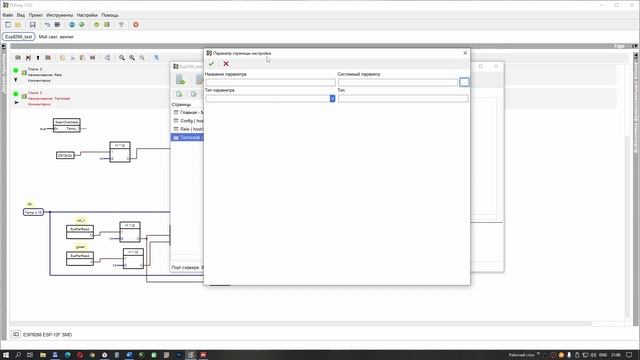The height and width of the screenshot is (360, 640).
Task: Click the new project icon in the main toolbar
Action: point(8,25)
